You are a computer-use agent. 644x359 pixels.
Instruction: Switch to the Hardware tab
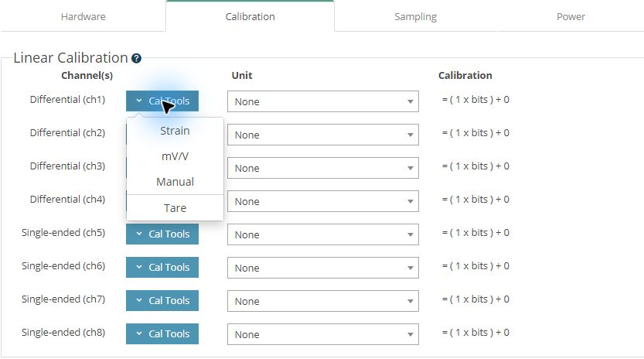pos(83,16)
